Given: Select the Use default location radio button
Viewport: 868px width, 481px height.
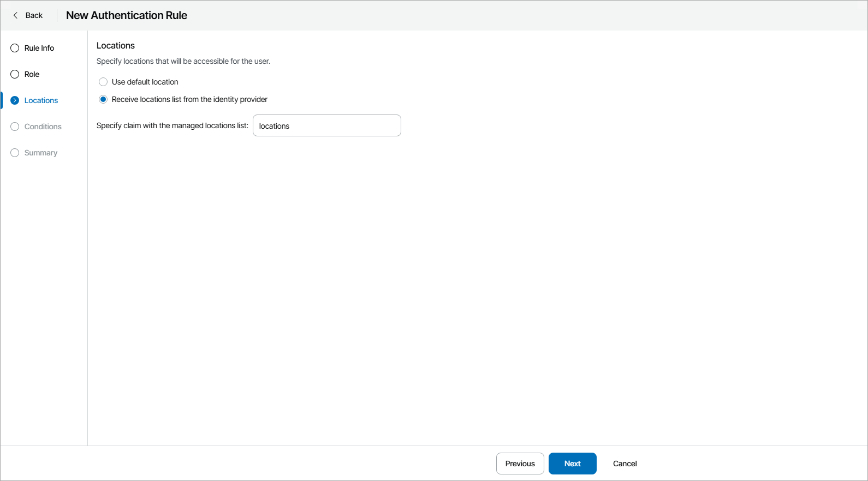Looking at the screenshot, I should click(103, 82).
